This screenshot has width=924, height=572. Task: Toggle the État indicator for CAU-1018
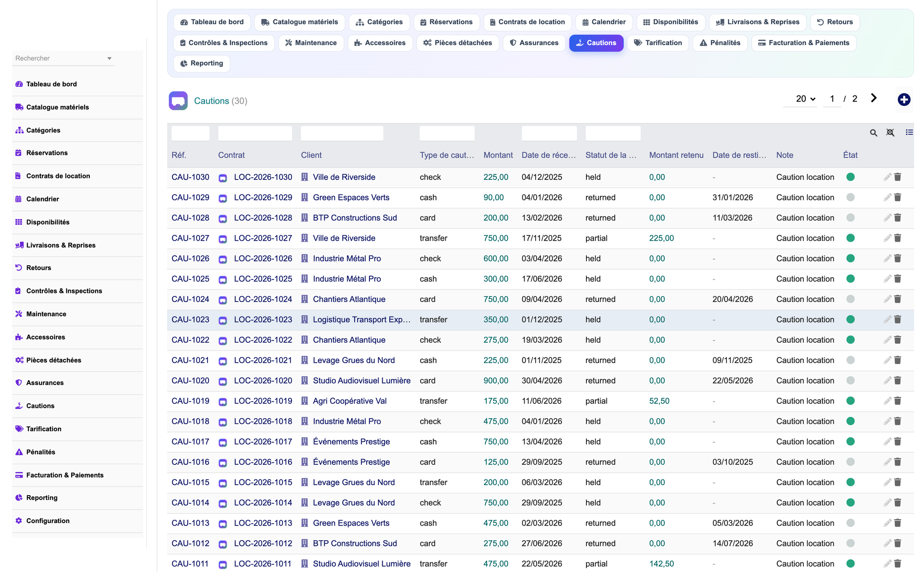(850, 422)
